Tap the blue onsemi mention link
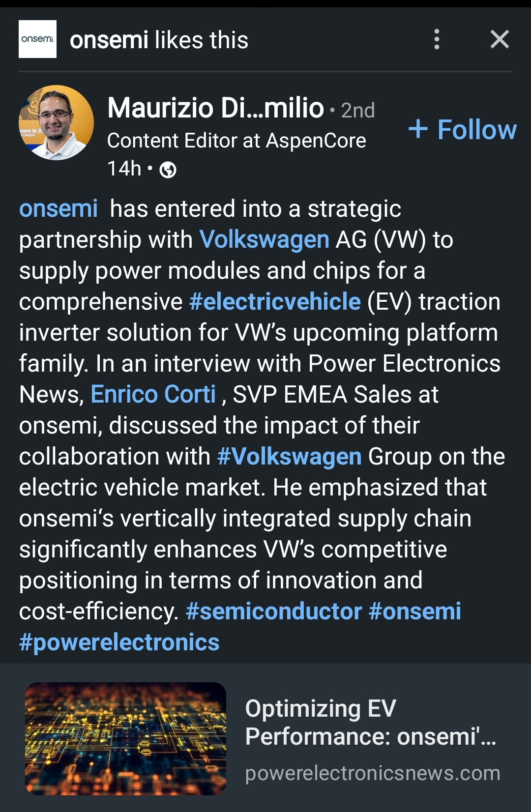This screenshot has height=812, width=531. click(x=59, y=209)
